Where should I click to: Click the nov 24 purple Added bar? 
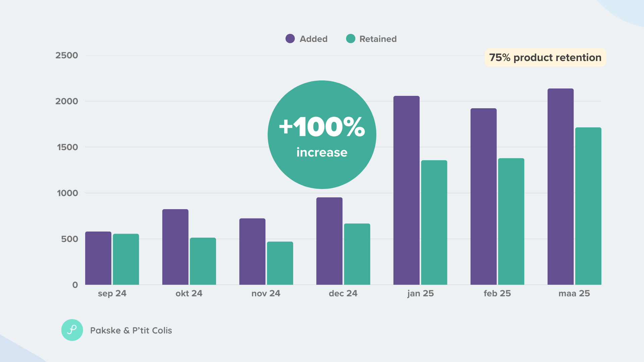pos(252,252)
